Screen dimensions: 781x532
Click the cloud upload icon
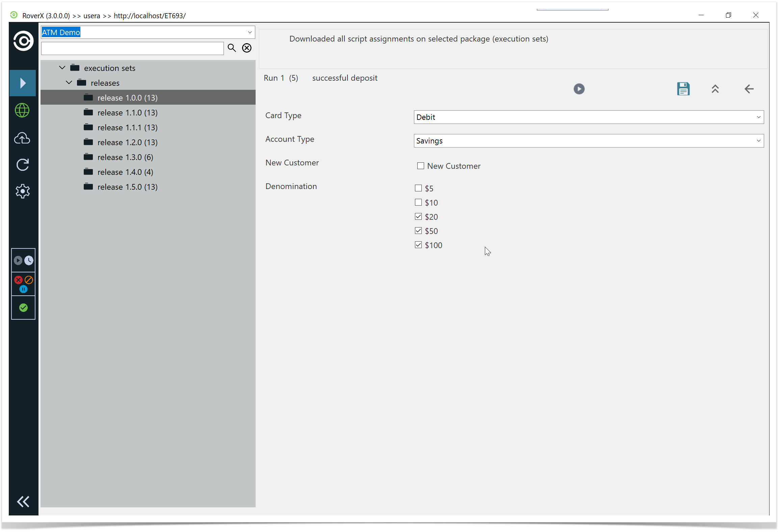tap(22, 138)
